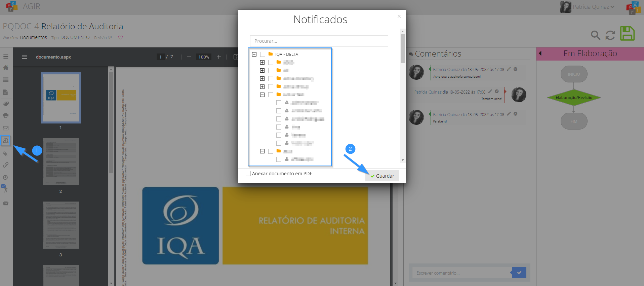Click the 100% zoom level field

click(x=204, y=57)
